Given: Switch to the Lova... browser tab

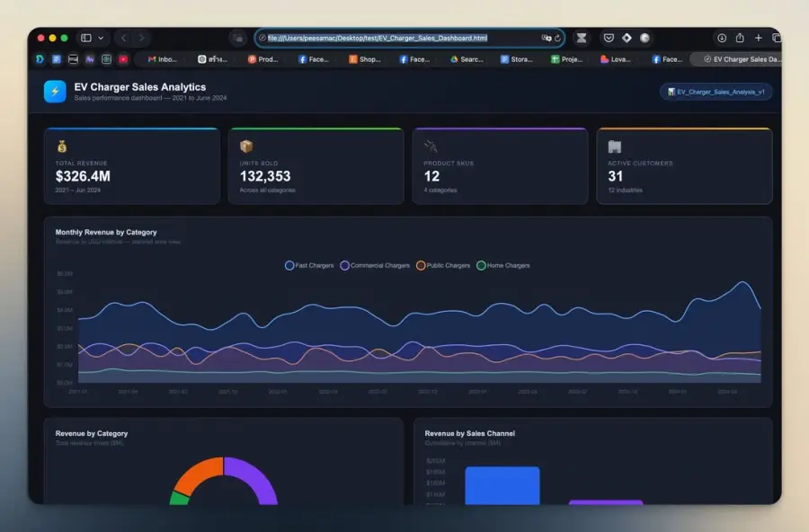Looking at the screenshot, I should (x=615, y=59).
